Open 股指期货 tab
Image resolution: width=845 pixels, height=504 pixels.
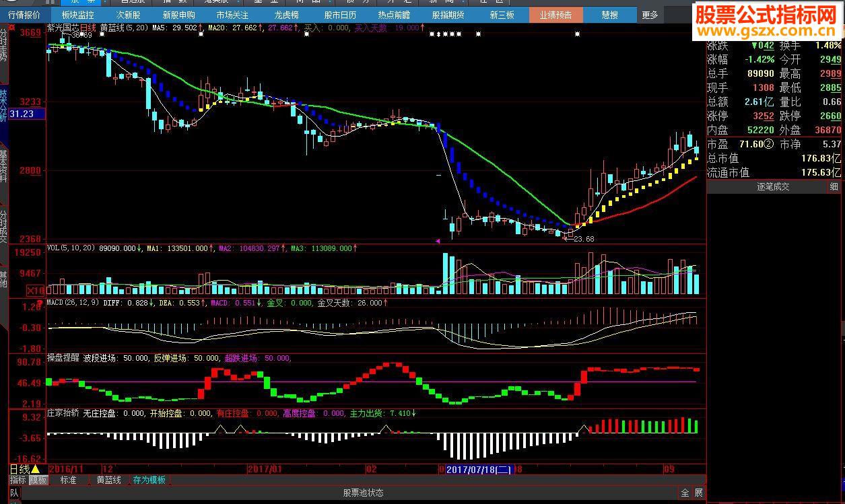tap(448, 15)
